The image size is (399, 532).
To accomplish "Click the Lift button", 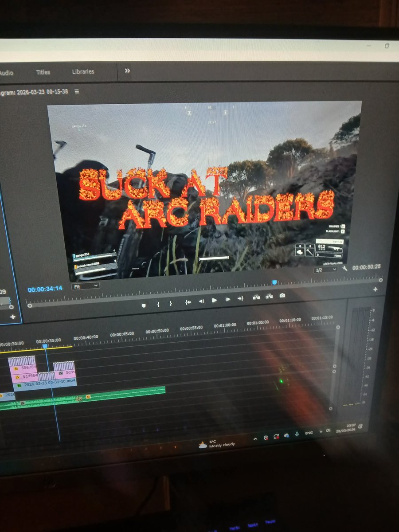I will pos(256,297).
